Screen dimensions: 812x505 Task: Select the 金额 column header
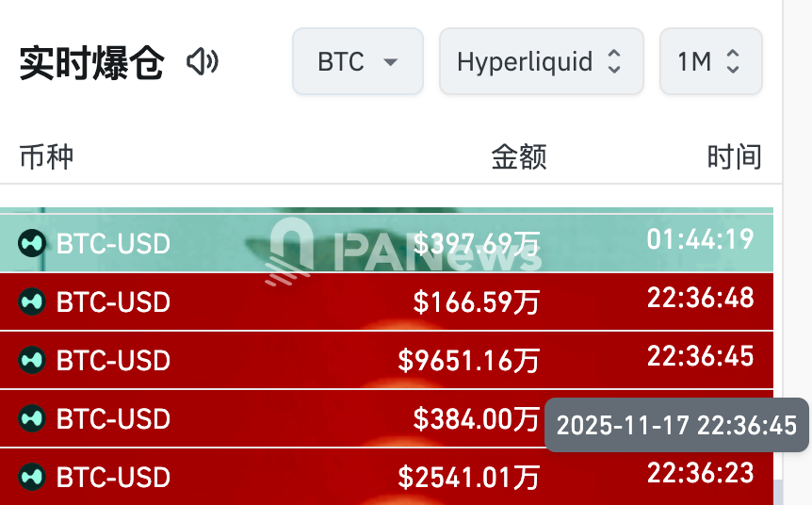tap(518, 156)
